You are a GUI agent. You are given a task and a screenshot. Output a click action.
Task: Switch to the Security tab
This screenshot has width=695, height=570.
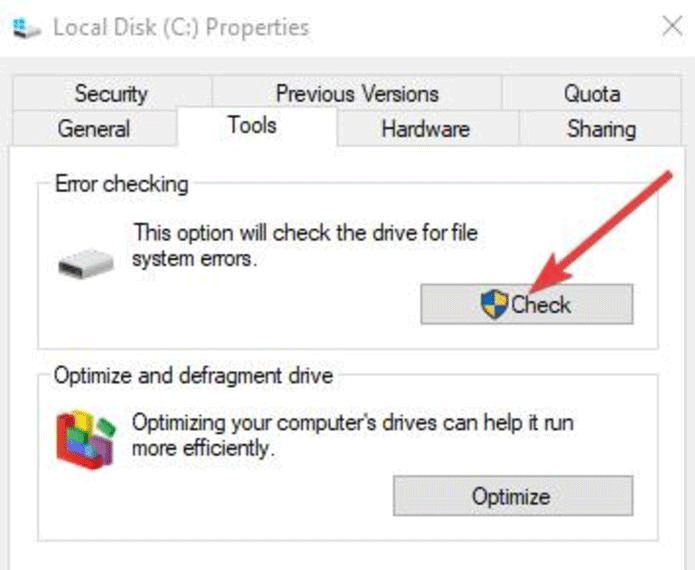(x=110, y=94)
